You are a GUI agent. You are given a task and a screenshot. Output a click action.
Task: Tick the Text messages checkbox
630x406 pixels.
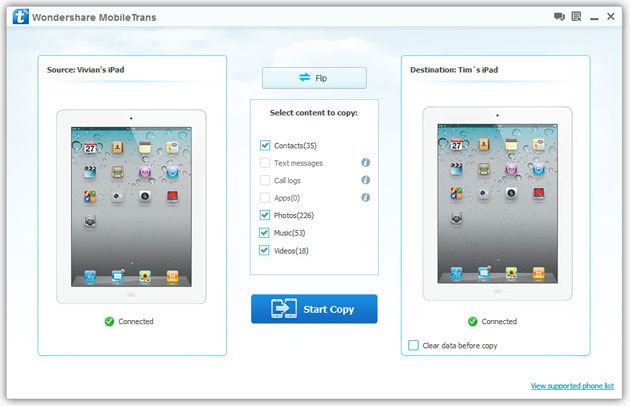pyautogui.click(x=265, y=163)
